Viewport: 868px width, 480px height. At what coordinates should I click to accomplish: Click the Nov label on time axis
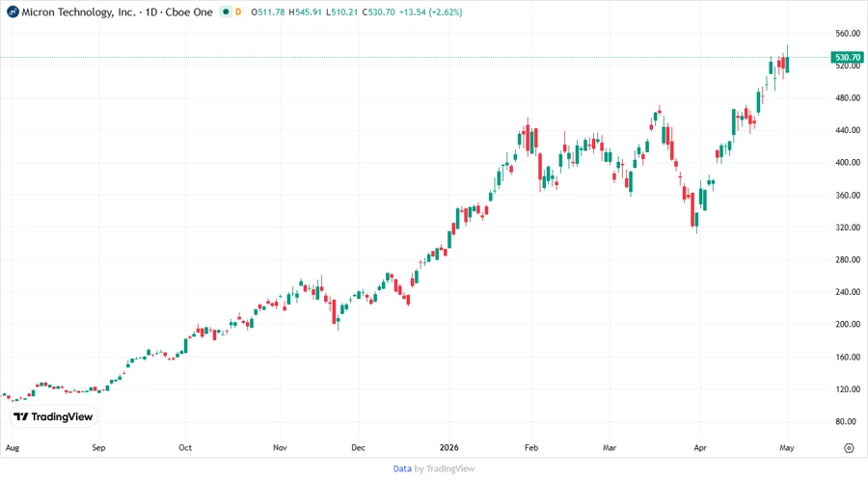coord(280,447)
